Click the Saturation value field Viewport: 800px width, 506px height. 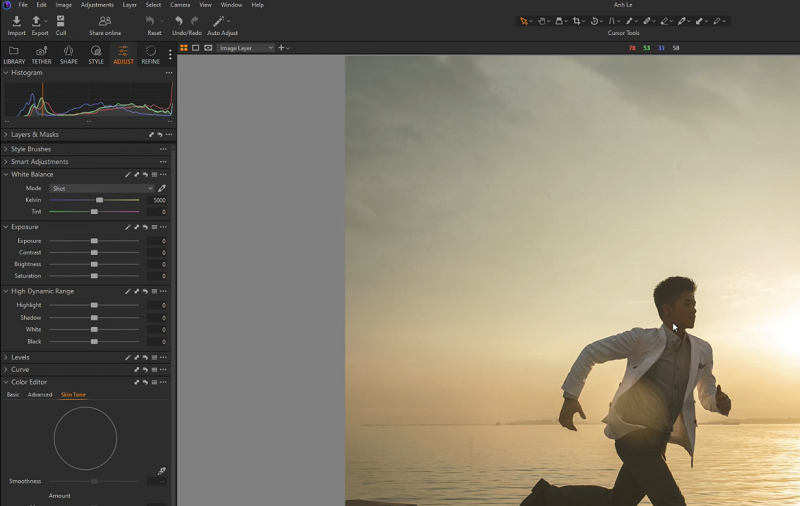157,276
